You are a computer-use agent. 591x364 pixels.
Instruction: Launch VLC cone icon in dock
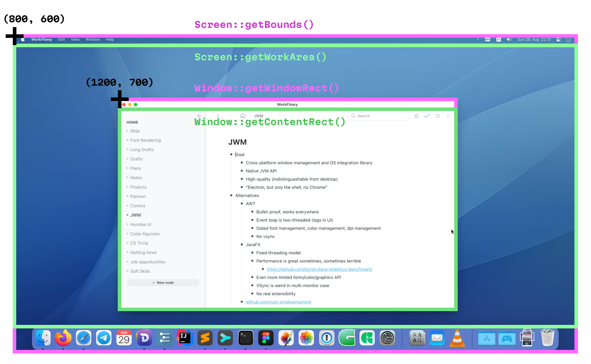(457, 338)
